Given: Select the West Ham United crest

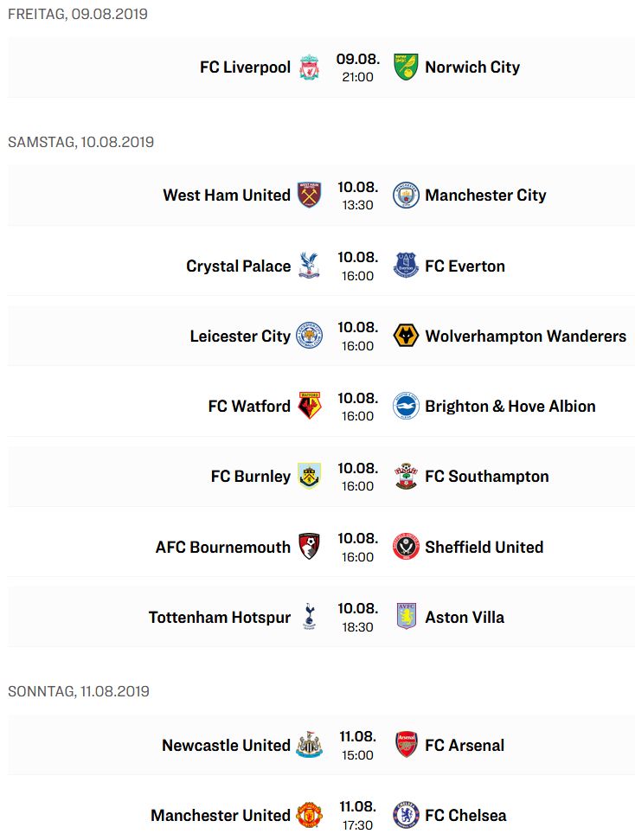Looking at the screenshot, I should [x=309, y=195].
